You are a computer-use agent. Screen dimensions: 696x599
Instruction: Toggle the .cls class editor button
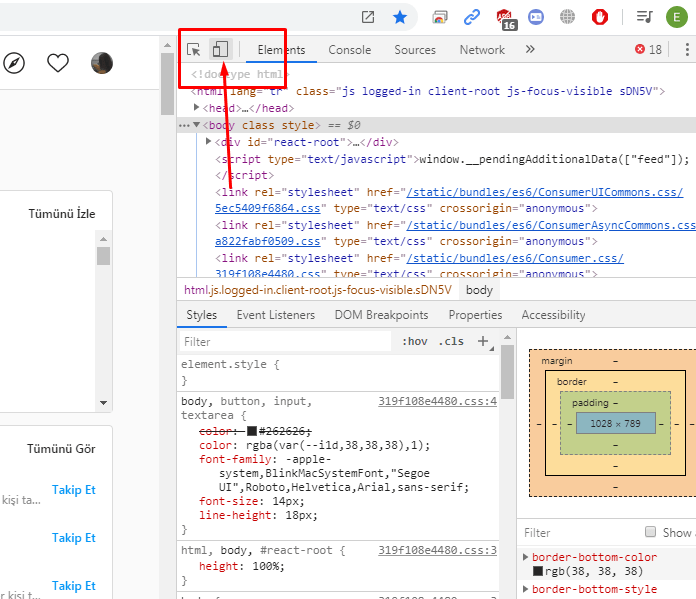tap(451, 341)
